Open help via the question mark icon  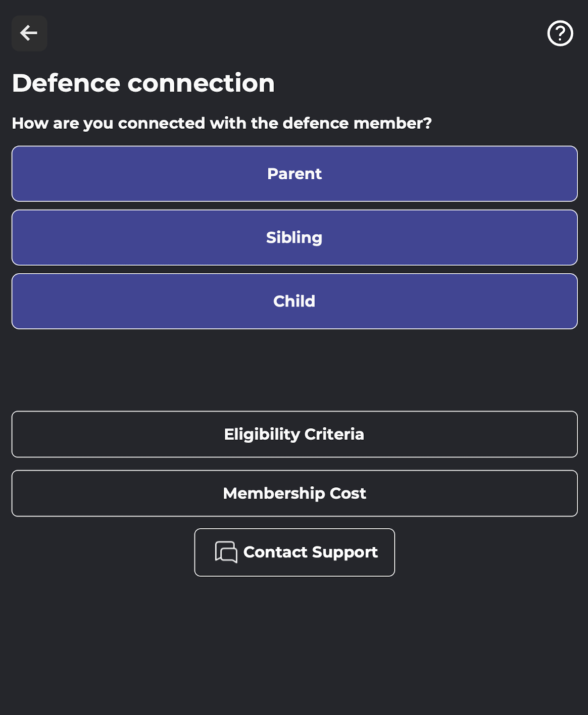pyautogui.click(x=560, y=33)
